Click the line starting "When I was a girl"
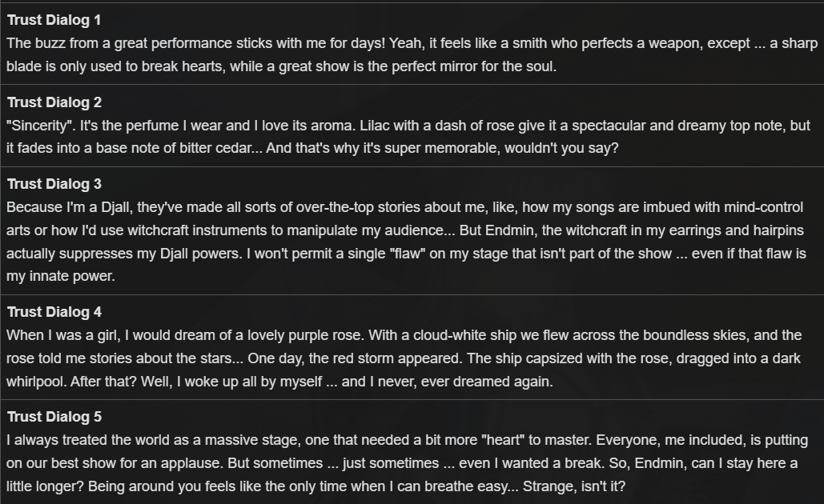This screenshot has height=504, width=824. click(404, 335)
